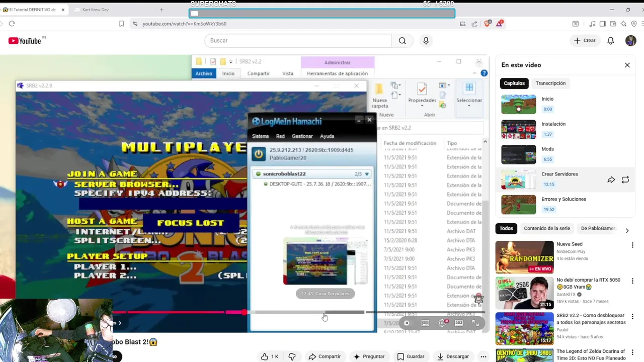The image size is (644, 362).
Task: Open options menu for RTX 5050 video
Action: pyautogui.click(x=632, y=281)
